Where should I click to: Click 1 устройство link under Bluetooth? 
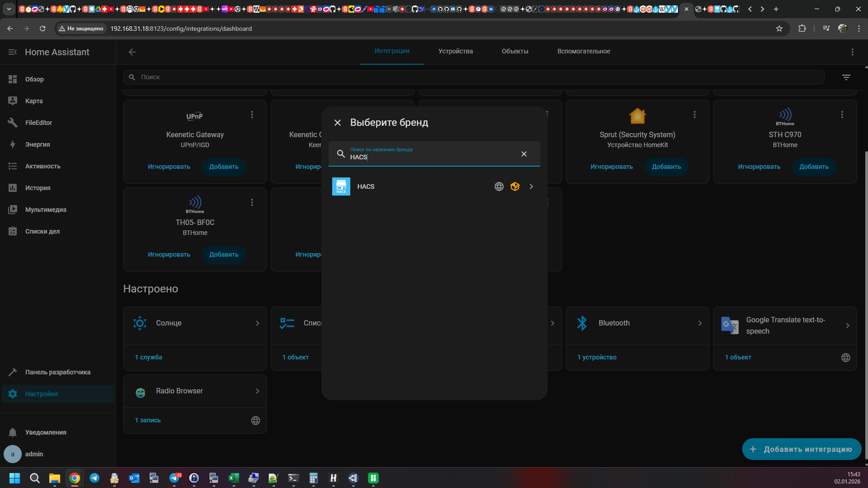(x=596, y=358)
